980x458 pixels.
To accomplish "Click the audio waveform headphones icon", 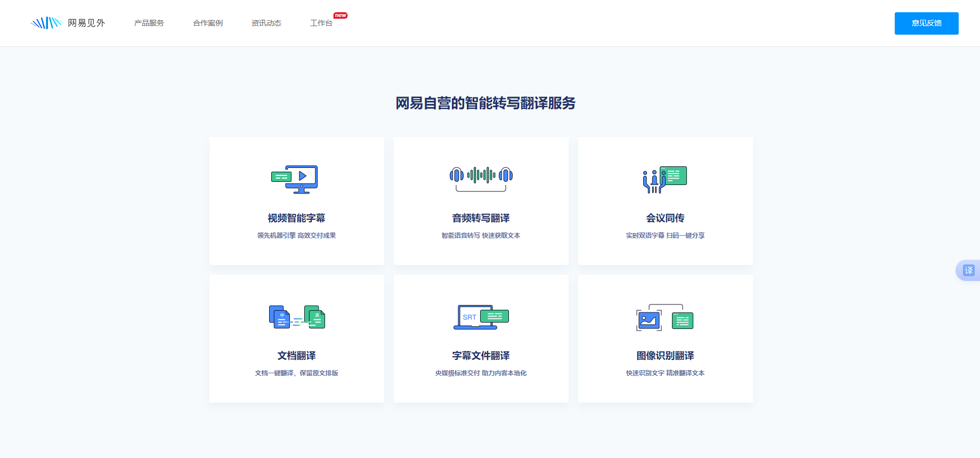I will [481, 179].
